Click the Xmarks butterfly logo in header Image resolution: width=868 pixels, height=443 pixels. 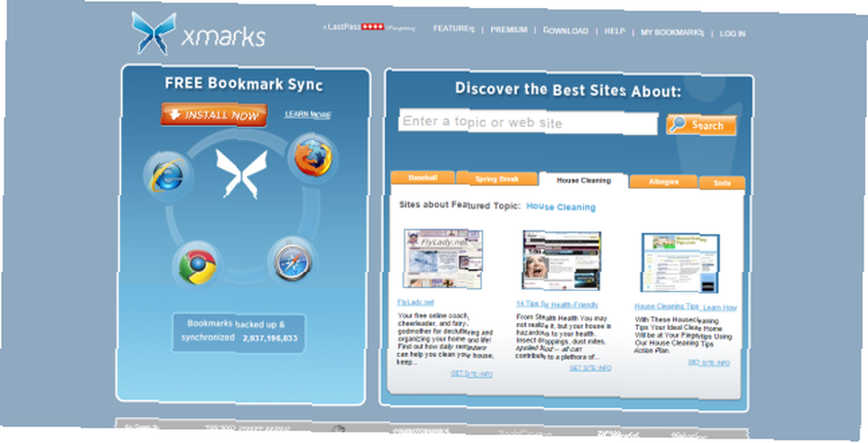coord(154,33)
